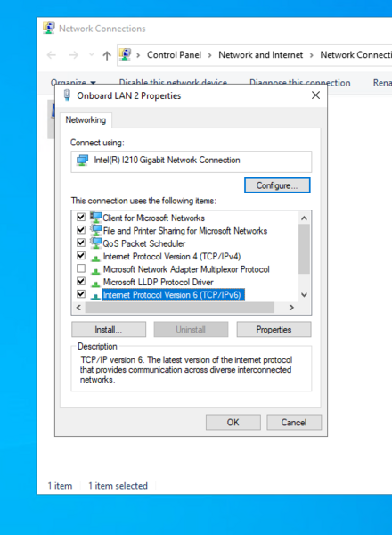Select the Microsoft LLDP Protocol Driver icon

[x=96, y=283]
